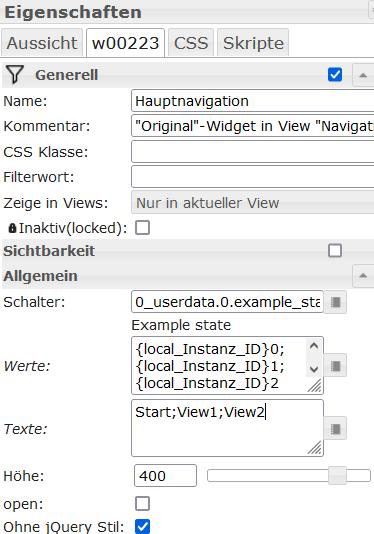Image resolution: width=374 pixels, height=534 pixels.
Task: Open editor button beside Werte textarea
Action: pyautogui.click(x=335, y=366)
